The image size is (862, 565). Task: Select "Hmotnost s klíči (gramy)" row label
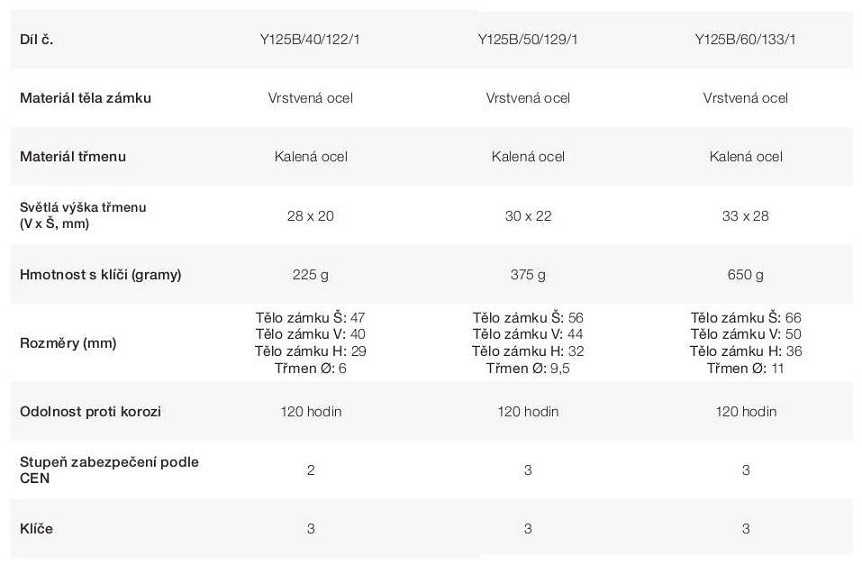pos(100,274)
